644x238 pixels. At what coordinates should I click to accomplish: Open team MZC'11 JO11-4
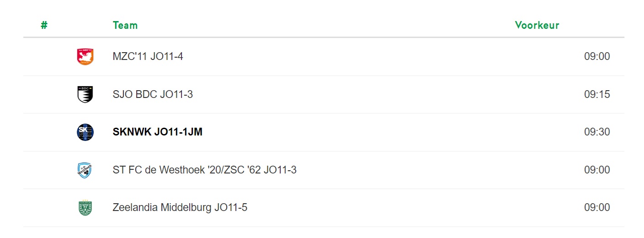(x=148, y=57)
